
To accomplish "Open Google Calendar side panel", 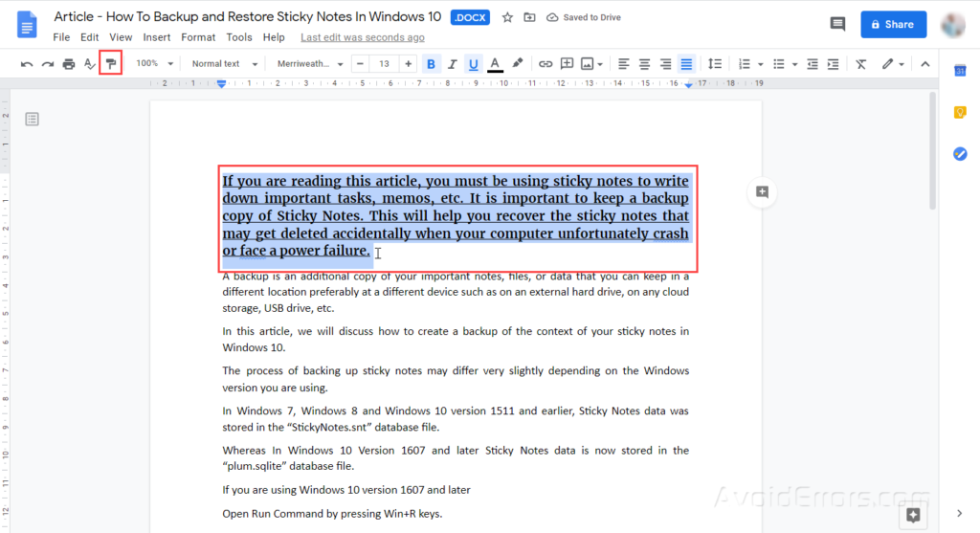I will [960, 71].
